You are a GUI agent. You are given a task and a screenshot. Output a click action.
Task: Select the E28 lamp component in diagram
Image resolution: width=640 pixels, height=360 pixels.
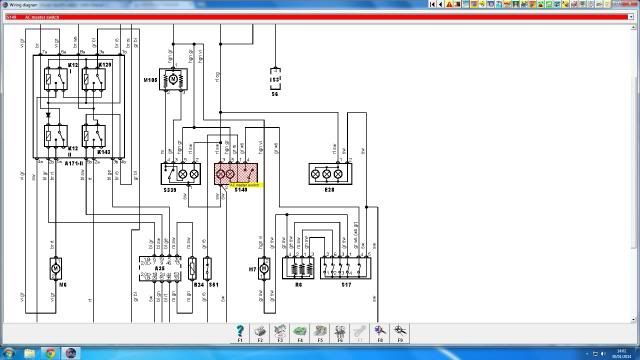(330, 174)
